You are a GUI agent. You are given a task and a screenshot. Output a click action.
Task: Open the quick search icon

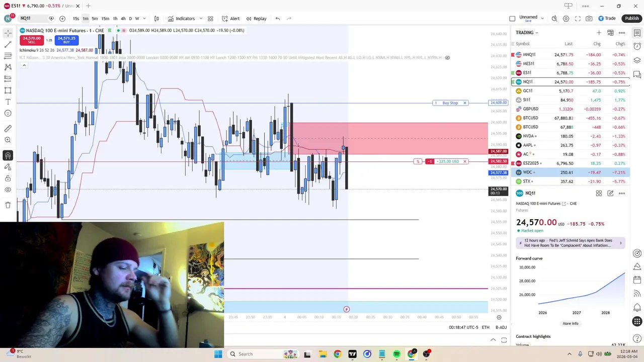tap(554, 19)
